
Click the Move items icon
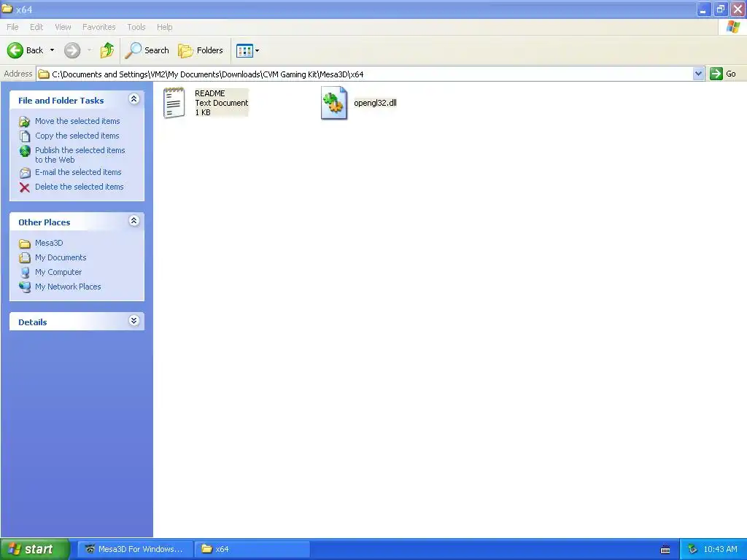pyautogui.click(x=25, y=122)
